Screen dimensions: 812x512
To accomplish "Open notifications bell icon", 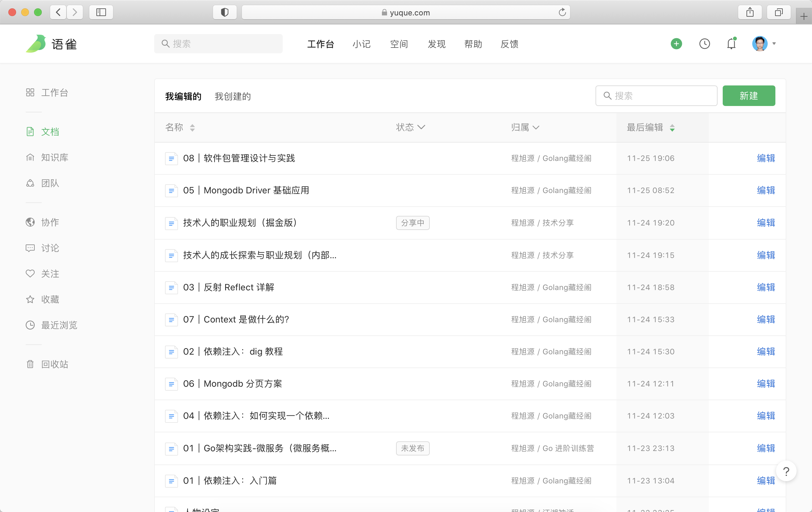I will 731,44.
